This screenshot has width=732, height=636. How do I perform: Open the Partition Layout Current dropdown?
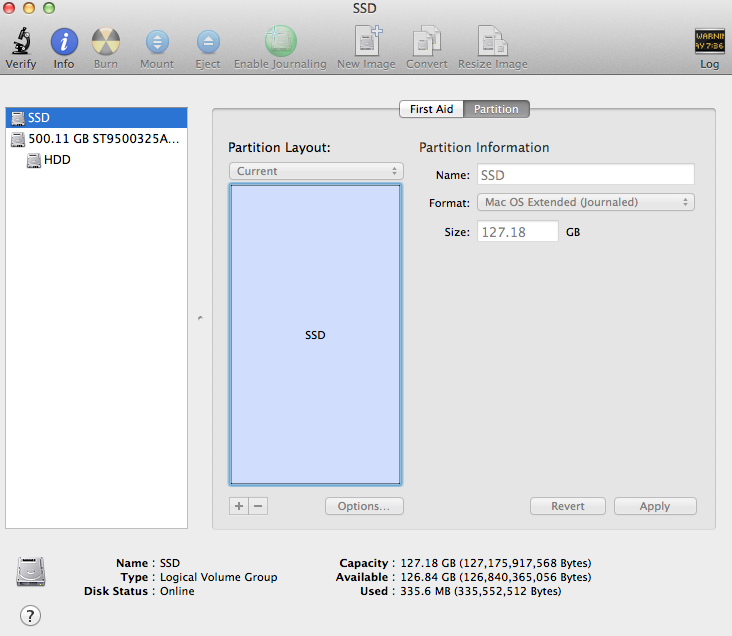[316, 171]
